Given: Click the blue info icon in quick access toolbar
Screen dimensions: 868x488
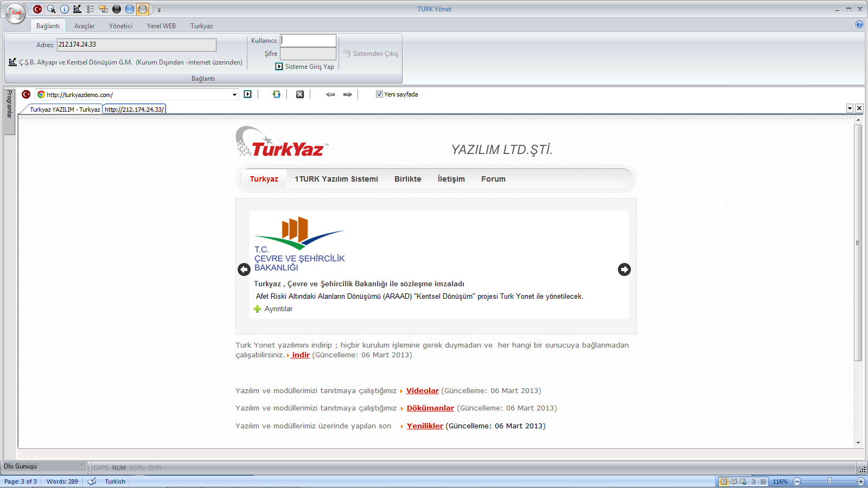Looking at the screenshot, I should pos(64,9).
